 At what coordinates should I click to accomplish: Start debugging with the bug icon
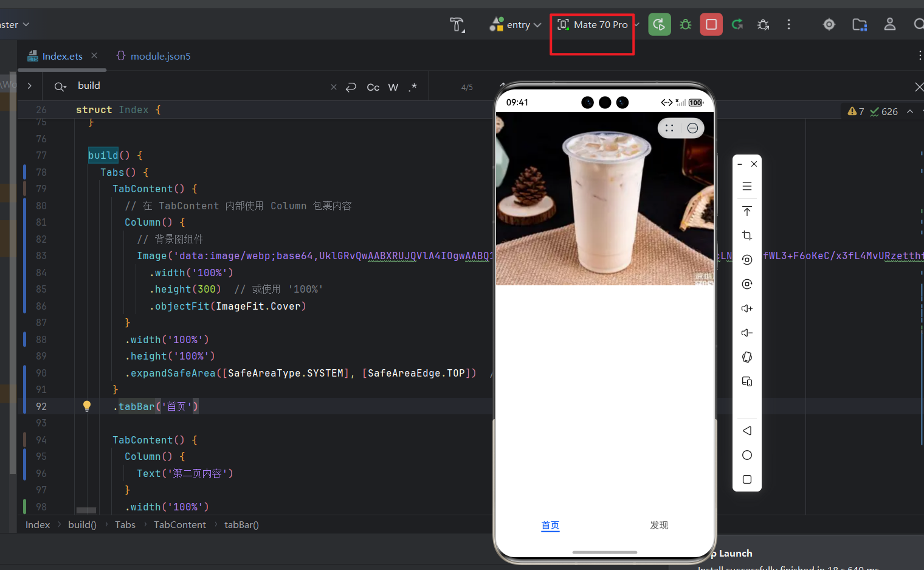(x=685, y=25)
